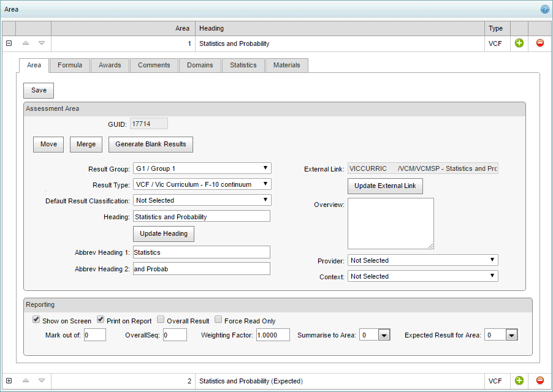This screenshot has width=553, height=392.
Task: Open the Comments tab
Action: pyautogui.click(x=154, y=65)
